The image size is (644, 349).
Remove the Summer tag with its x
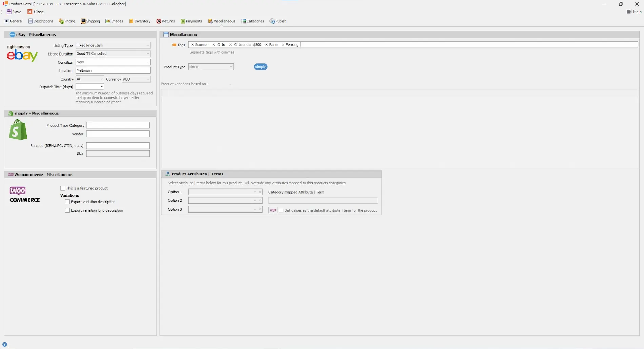pos(192,45)
